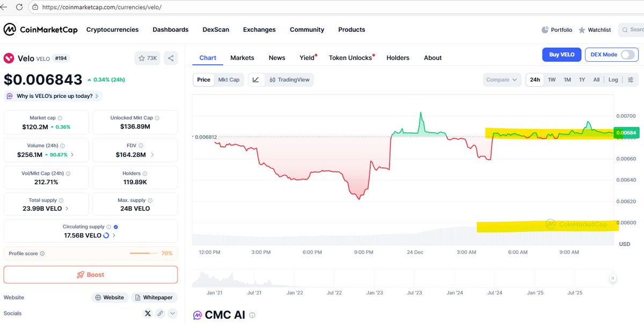644x324 pixels.
Task: Select 1W time range
Action: click(552, 80)
